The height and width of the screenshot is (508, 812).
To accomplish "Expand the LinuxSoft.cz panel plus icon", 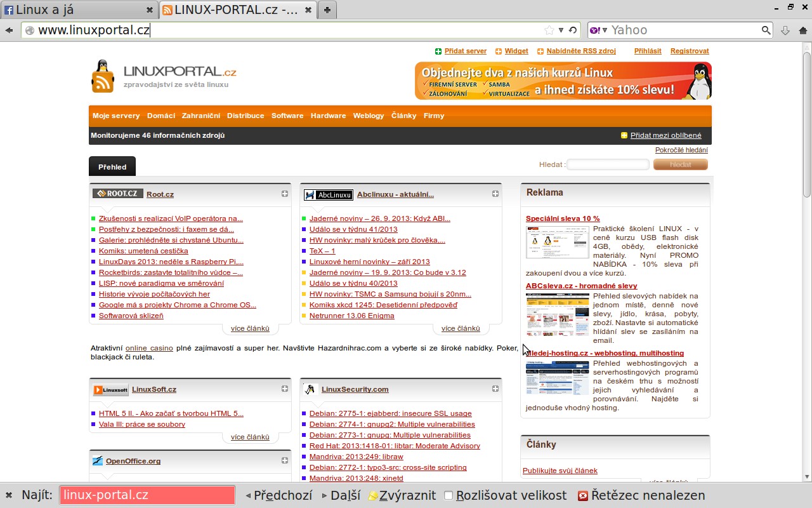I will pos(285,389).
